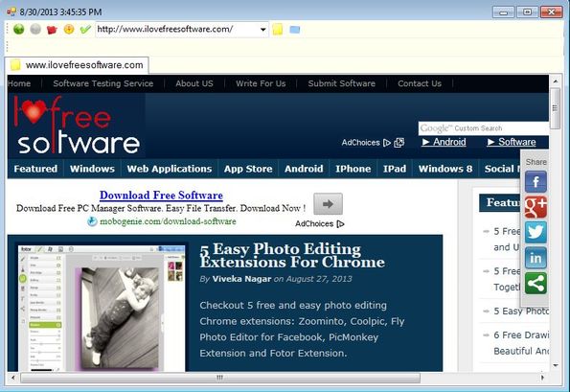Share on Twitter icon
This screenshot has width=570, height=392.
pos(536,232)
